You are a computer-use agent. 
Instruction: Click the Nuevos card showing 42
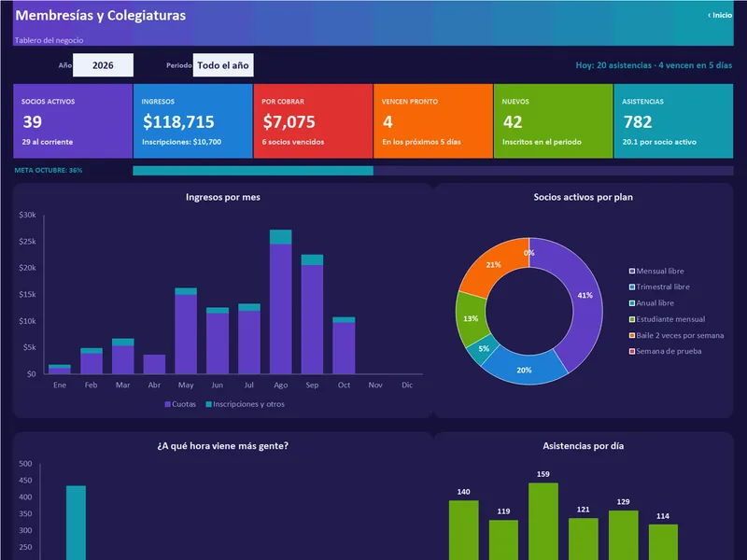[x=553, y=121]
